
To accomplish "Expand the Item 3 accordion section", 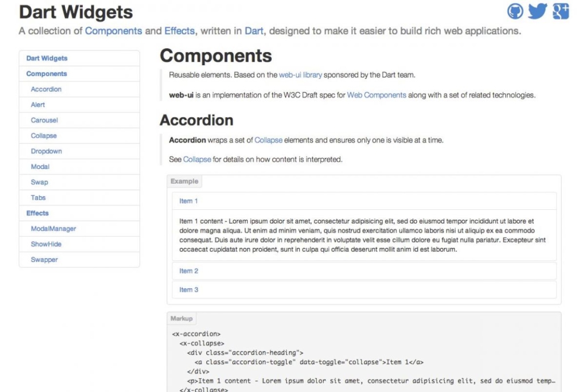I will coord(189,290).
